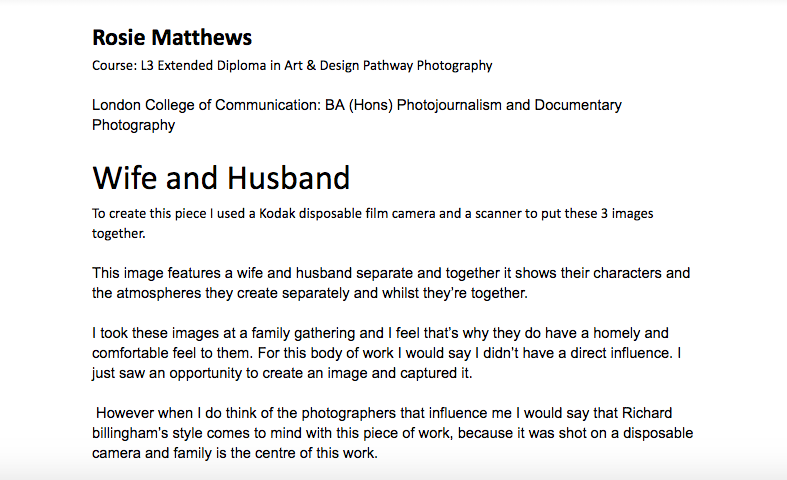Click the phrase scanner to put these

pyautogui.click(x=536, y=214)
